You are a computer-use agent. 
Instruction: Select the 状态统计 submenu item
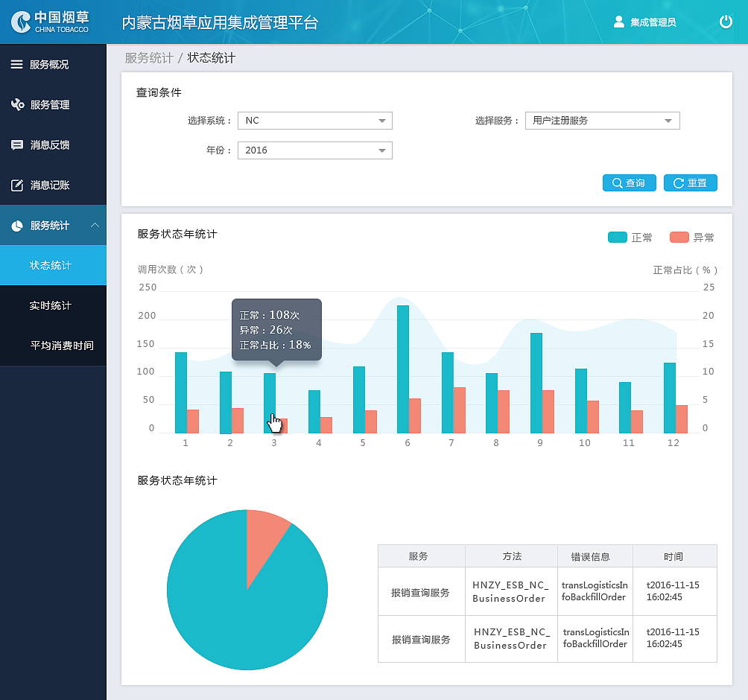tap(53, 265)
